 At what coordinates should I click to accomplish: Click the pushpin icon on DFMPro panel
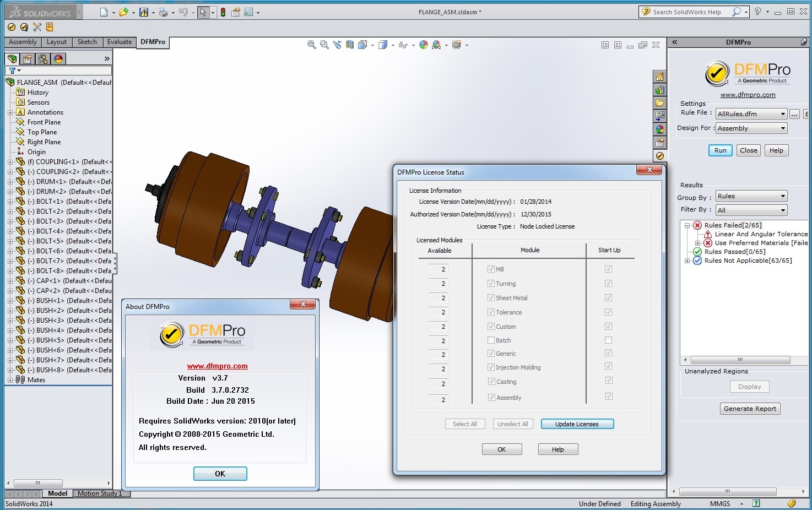click(x=804, y=42)
